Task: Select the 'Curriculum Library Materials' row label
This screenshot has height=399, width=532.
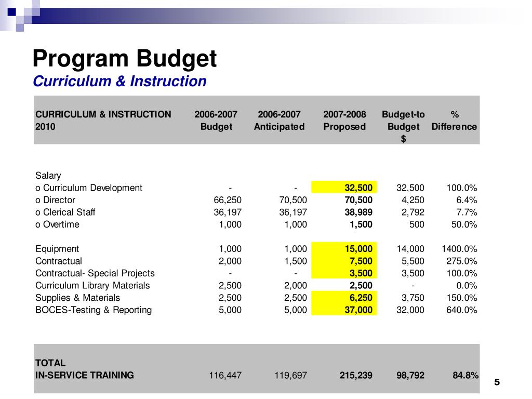Action: (x=92, y=286)
